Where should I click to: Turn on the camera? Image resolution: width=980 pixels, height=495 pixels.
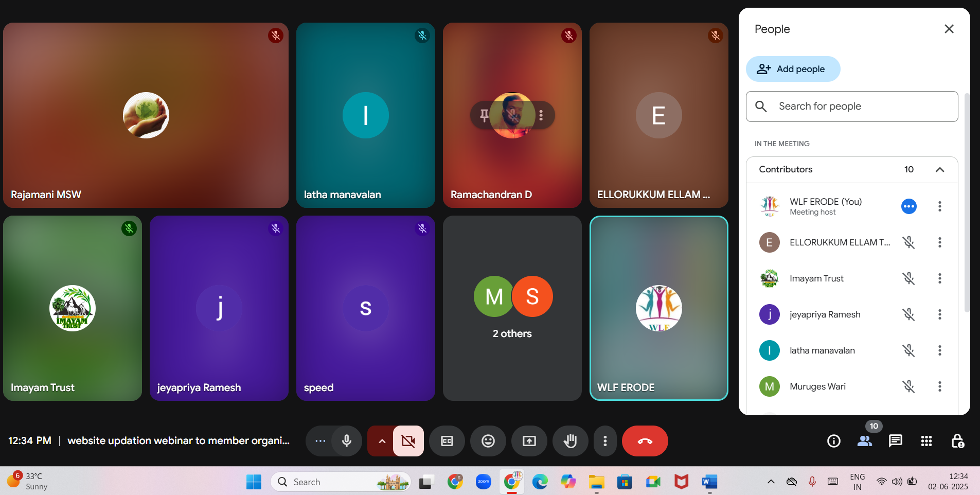pos(408,441)
